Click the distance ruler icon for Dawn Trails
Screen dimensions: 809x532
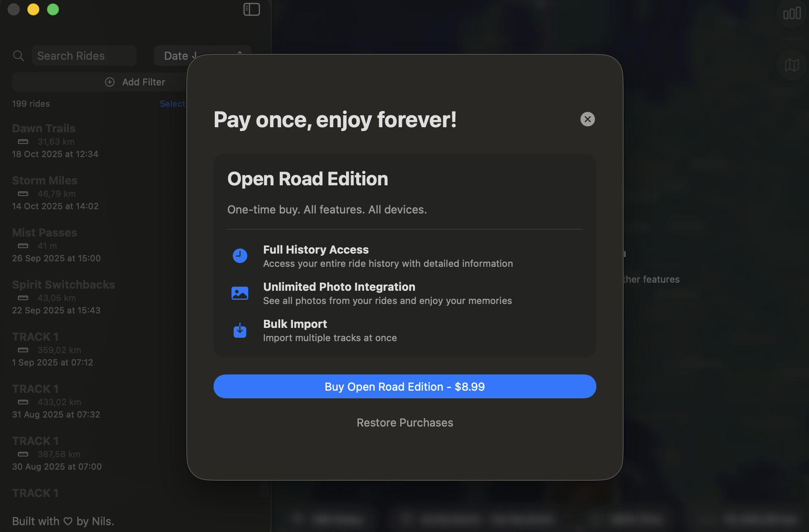point(23,142)
